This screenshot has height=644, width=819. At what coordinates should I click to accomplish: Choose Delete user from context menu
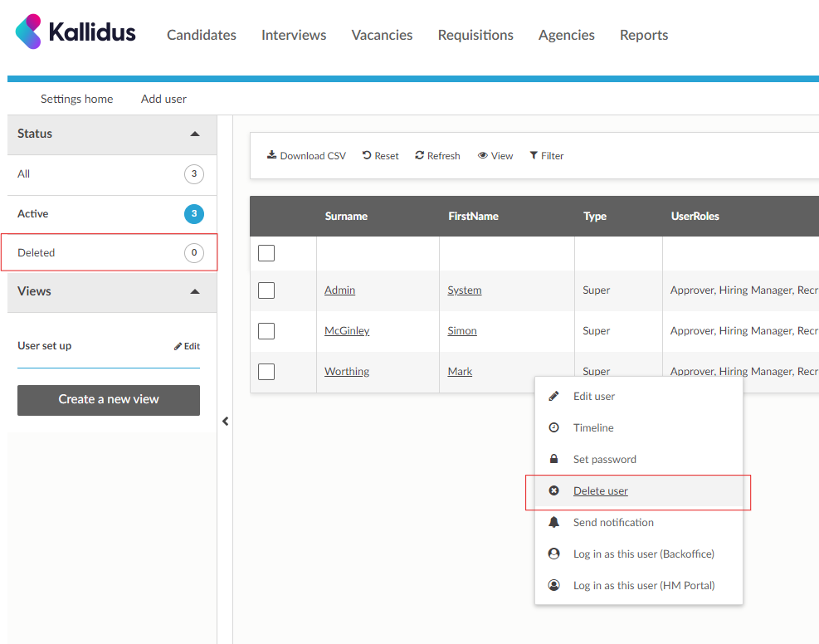coord(600,491)
